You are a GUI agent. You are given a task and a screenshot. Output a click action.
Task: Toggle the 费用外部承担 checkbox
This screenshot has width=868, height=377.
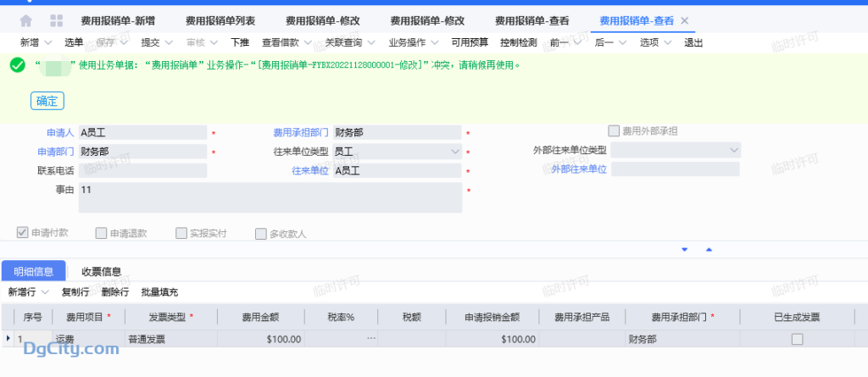615,130
